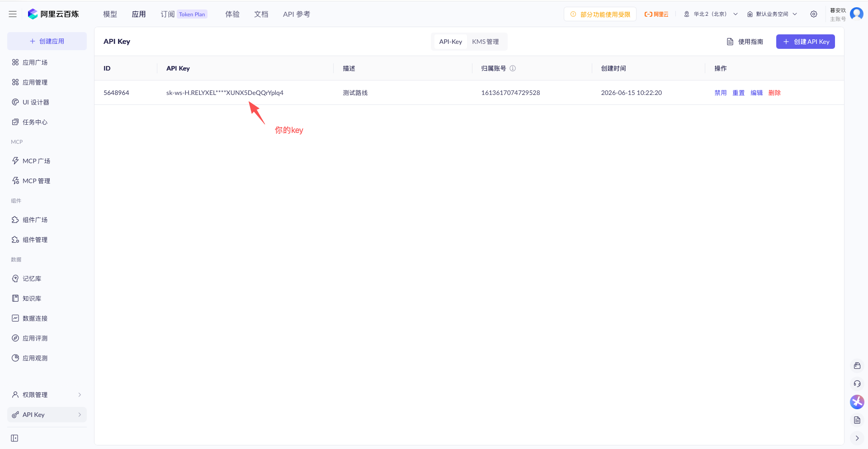
Task: Click 删除 for key 5648964
Action: (x=774, y=93)
